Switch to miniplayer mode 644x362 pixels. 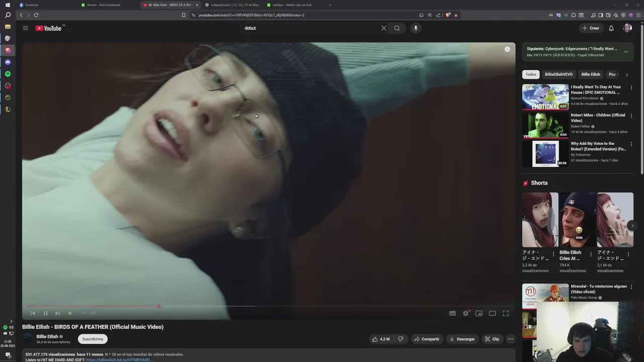pyautogui.click(x=479, y=313)
